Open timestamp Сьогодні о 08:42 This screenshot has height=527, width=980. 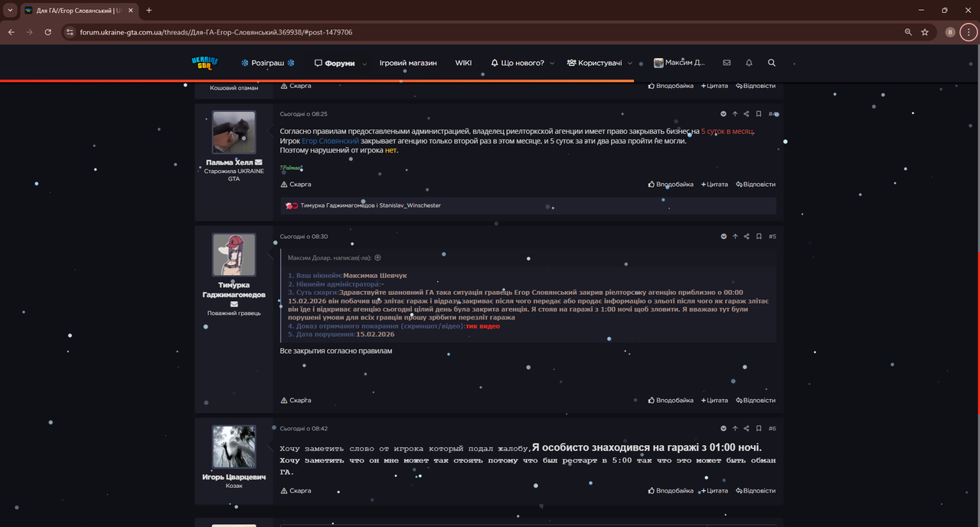(x=304, y=429)
